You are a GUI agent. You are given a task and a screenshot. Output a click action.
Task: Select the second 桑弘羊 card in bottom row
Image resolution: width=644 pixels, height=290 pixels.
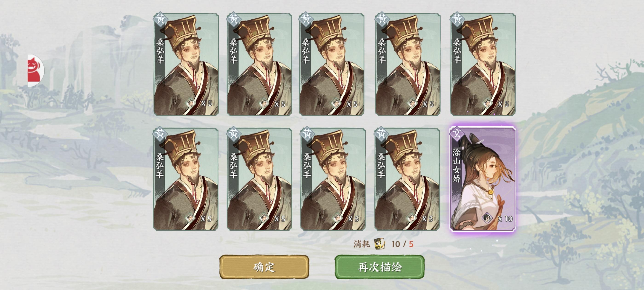259,179
